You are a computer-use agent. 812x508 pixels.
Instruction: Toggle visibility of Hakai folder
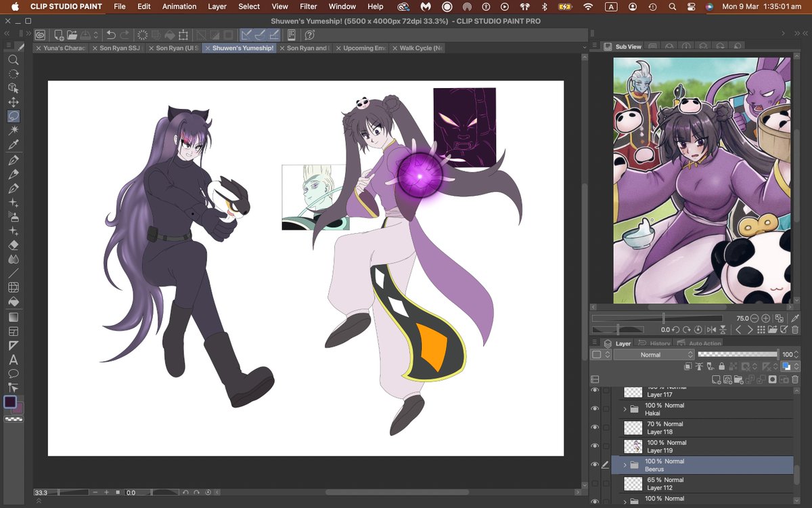point(595,409)
